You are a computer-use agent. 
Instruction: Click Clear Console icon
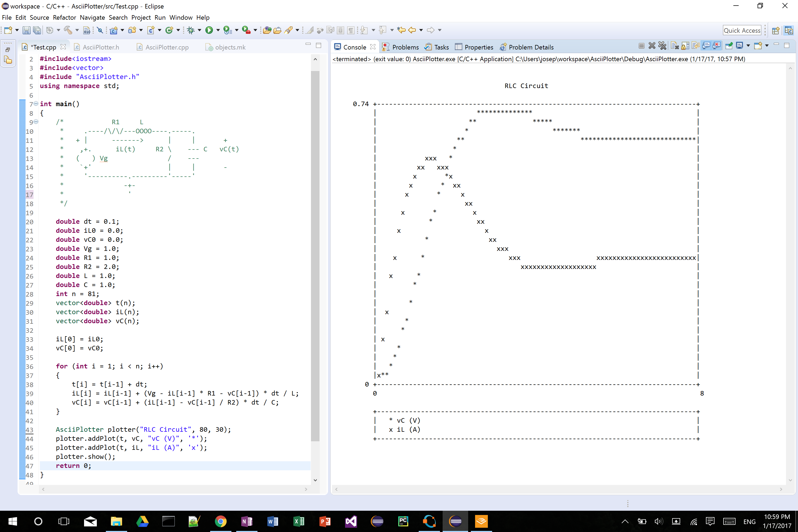click(675, 46)
